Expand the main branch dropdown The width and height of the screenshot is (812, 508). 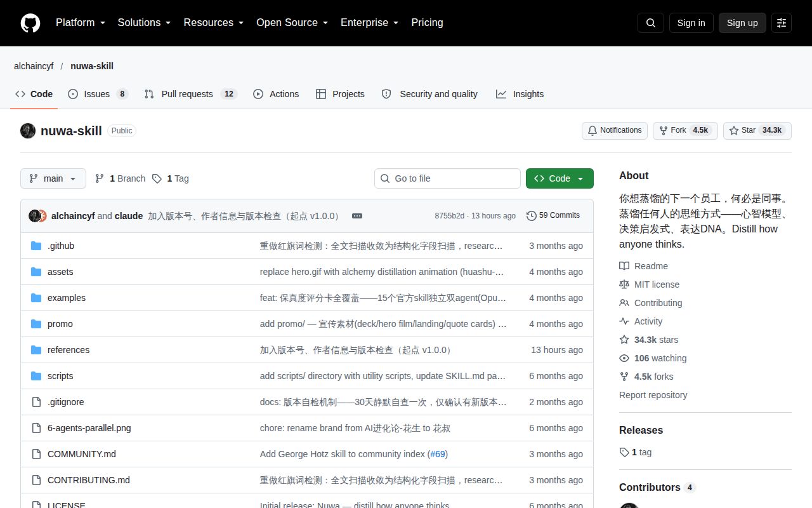[53, 178]
